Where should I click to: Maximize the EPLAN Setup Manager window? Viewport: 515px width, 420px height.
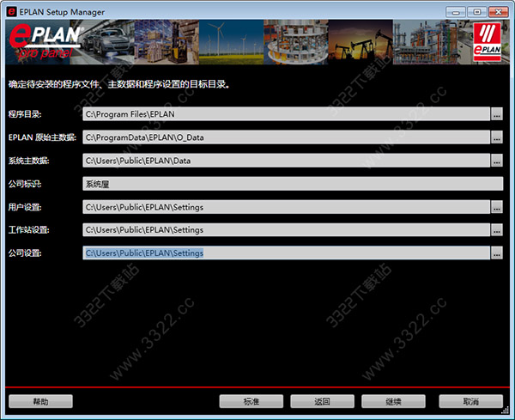477,12
